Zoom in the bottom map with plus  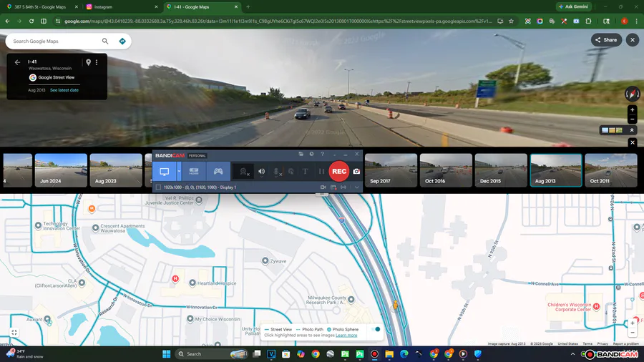pyautogui.click(x=633, y=323)
